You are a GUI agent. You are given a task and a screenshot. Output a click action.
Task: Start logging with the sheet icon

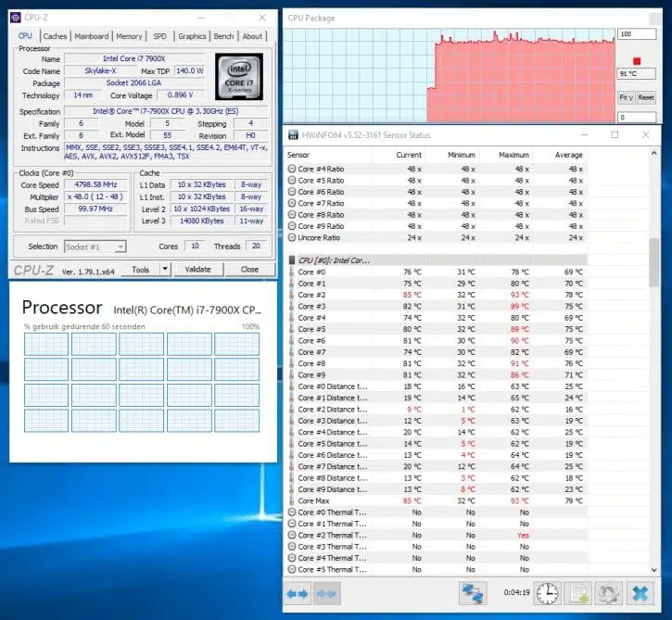(578, 593)
